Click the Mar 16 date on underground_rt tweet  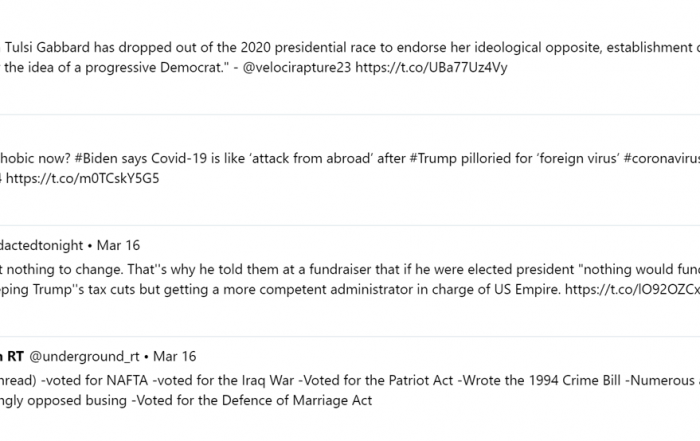[x=175, y=357]
